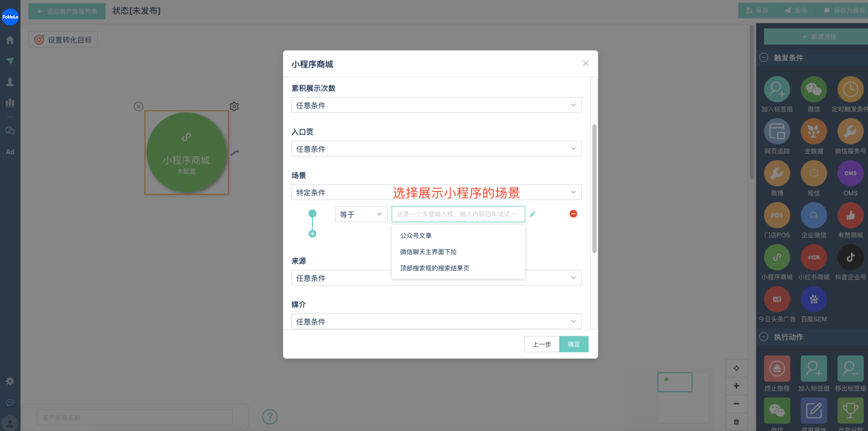Open the 等于 operator dropdown
This screenshot has width=868, height=431.
(361, 214)
